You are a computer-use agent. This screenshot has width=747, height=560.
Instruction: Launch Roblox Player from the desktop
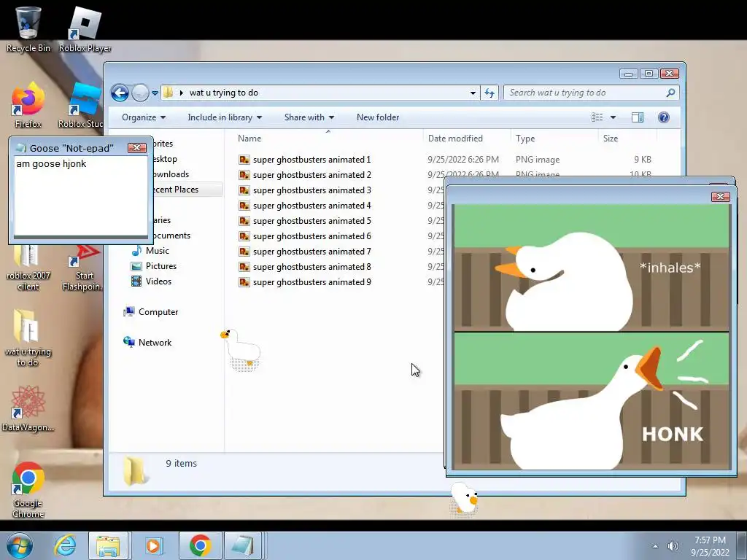coord(85,30)
